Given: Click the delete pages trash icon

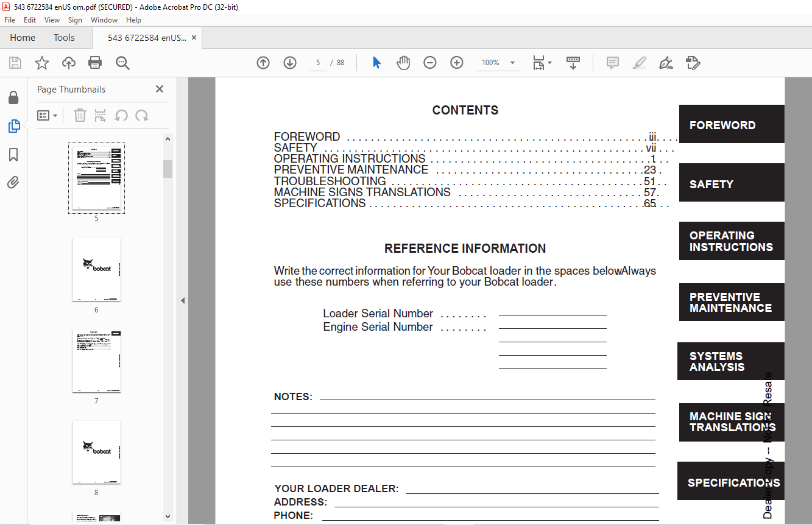Looking at the screenshot, I should tap(80, 115).
